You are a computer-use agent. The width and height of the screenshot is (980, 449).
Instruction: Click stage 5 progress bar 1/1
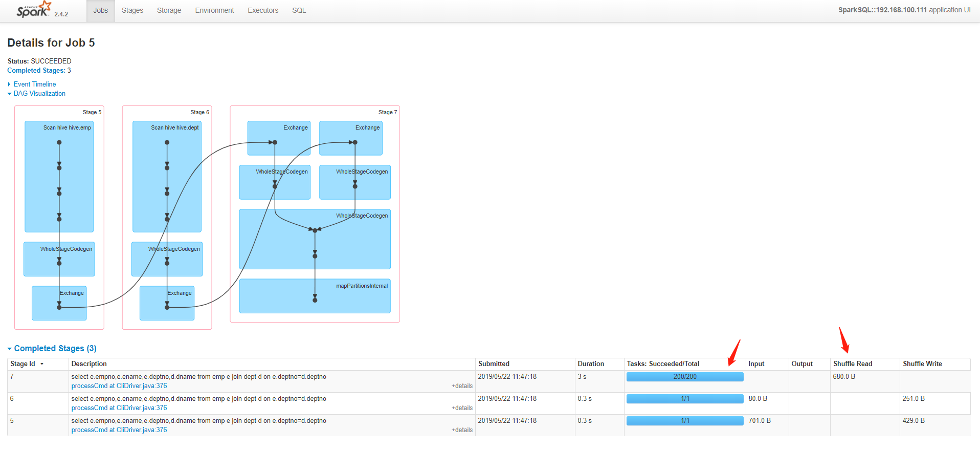(685, 421)
